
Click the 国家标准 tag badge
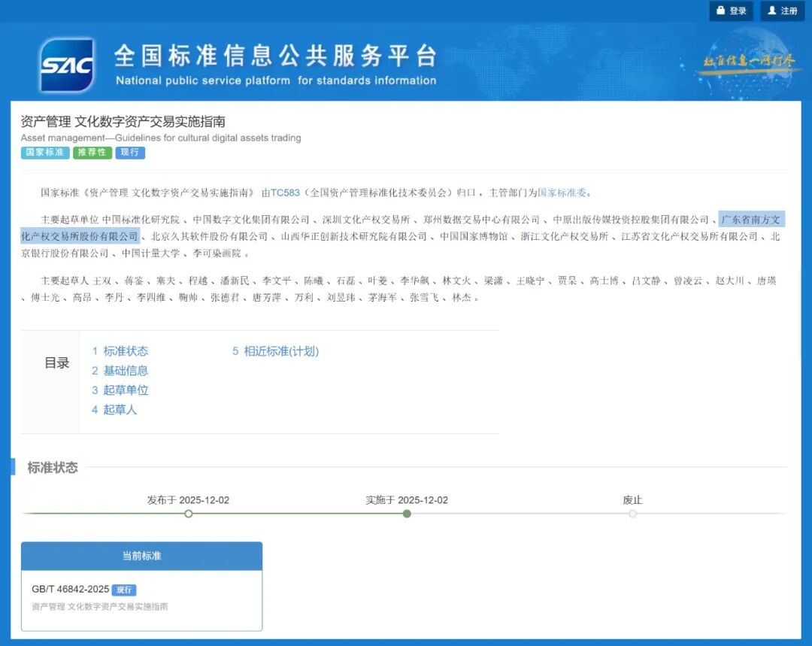[45, 153]
